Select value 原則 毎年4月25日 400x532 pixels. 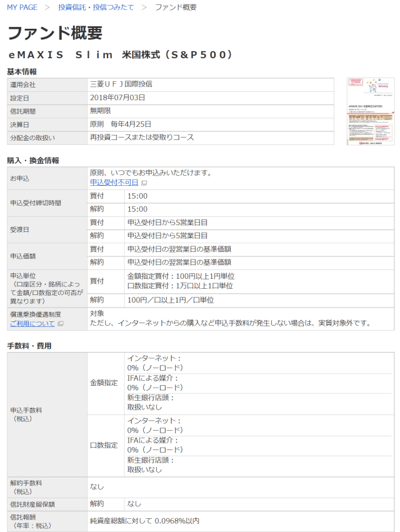(121, 124)
